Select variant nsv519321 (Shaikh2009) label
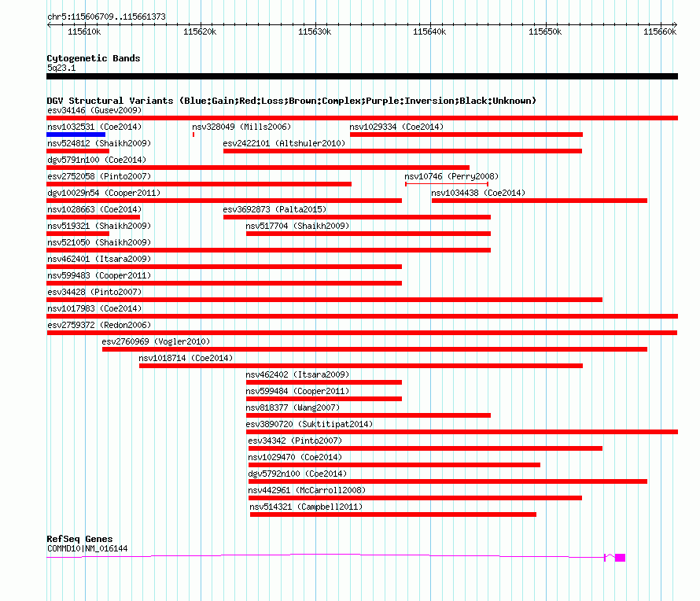 tap(99, 226)
